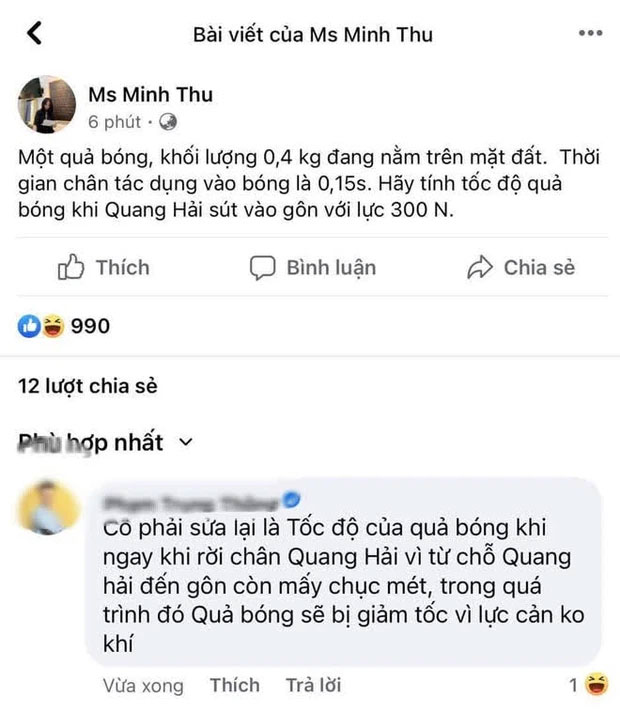Click the public globe privacy icon
The width and height of the screenshot is (620, 712).
click(x=168, y=123)
